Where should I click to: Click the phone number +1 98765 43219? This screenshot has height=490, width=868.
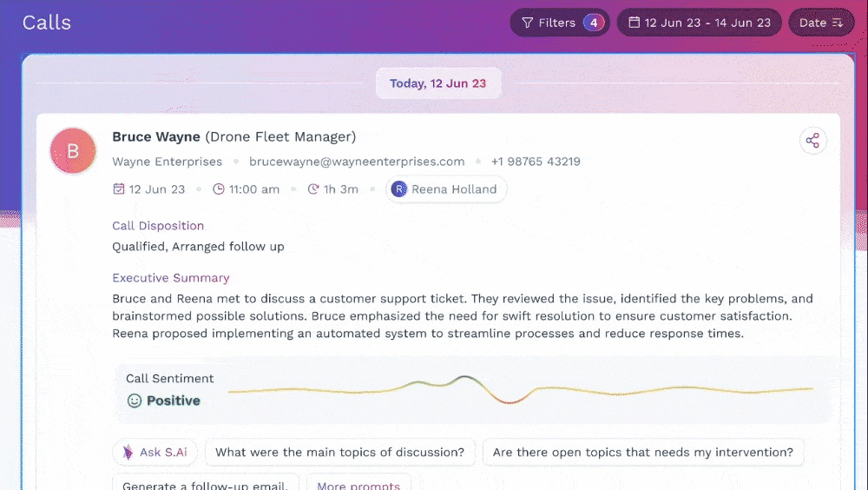(x=536, y=162)
